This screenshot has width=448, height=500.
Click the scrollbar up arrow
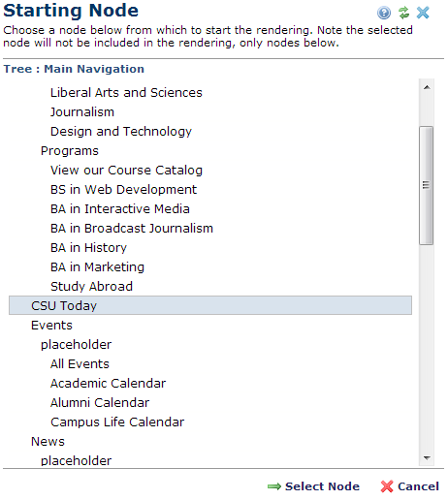tap(427, 87)
